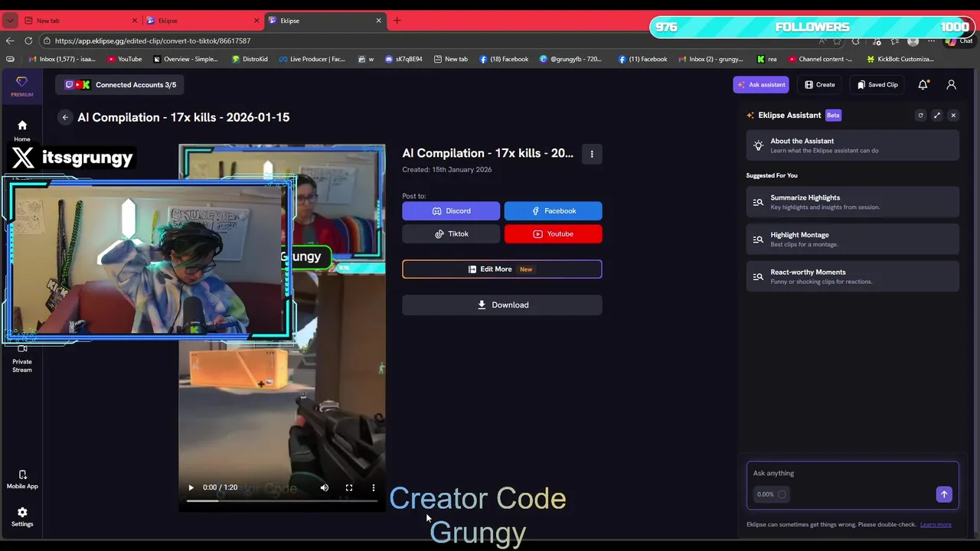980x551 pixels.
Task: Expand the Eklipse Assistant panel
Action: pos(937,116)
